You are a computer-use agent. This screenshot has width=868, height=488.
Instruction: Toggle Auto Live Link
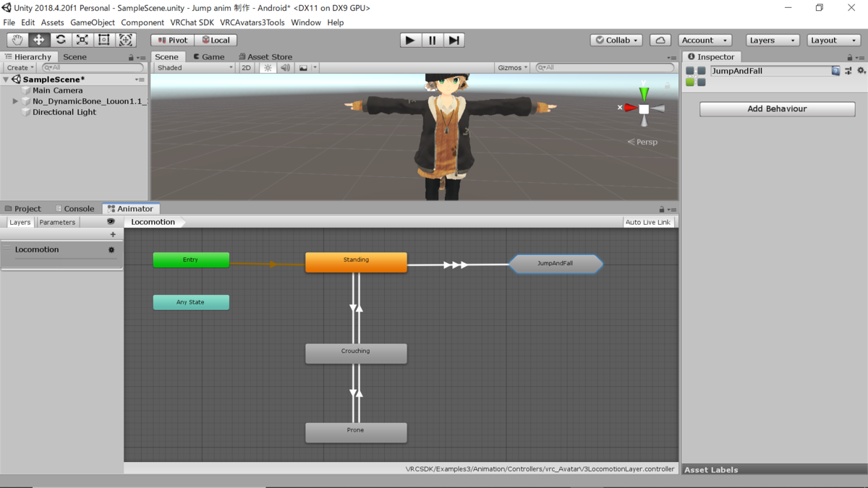[648, 222]
